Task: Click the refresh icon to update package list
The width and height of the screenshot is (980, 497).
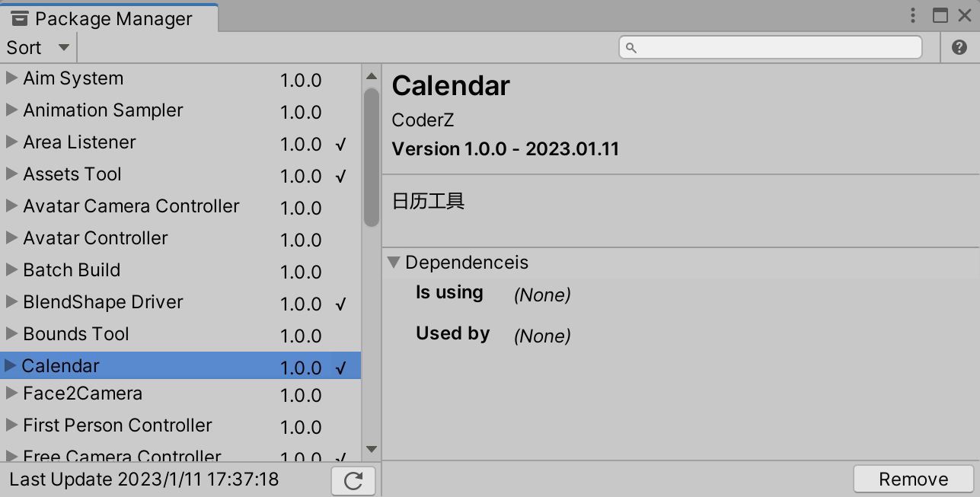Action: click(353, 479)
